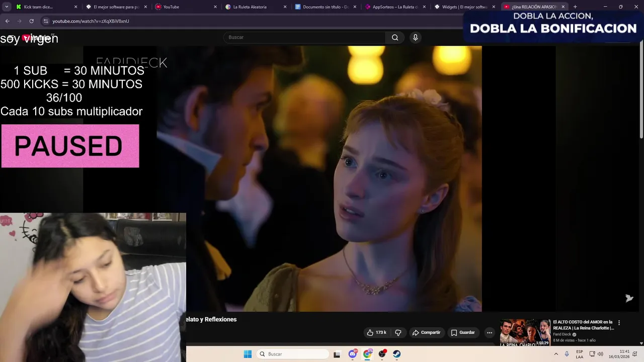Switch to the Widgets tab
Viewport: 644px width, 362px height.
[464, 7]
